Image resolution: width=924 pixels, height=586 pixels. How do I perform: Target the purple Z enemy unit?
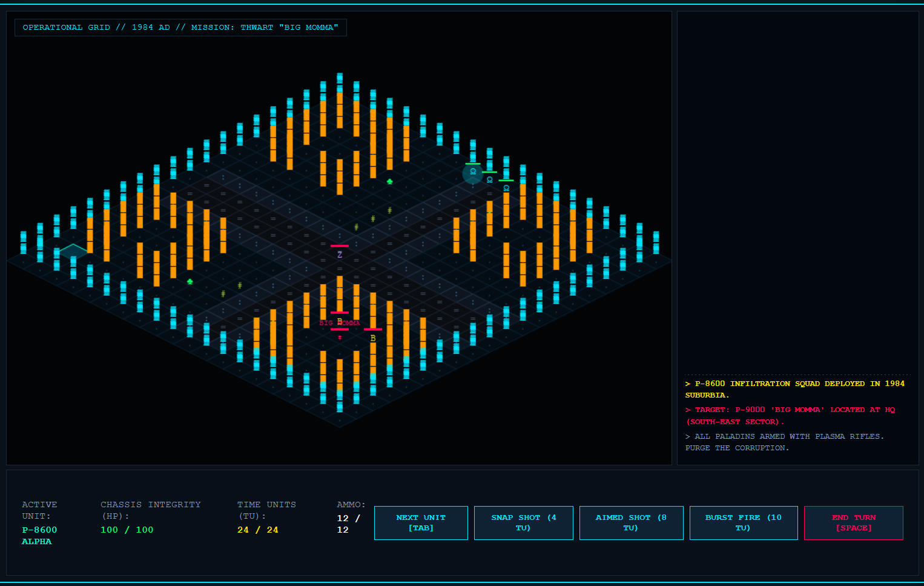click(340, 255)
